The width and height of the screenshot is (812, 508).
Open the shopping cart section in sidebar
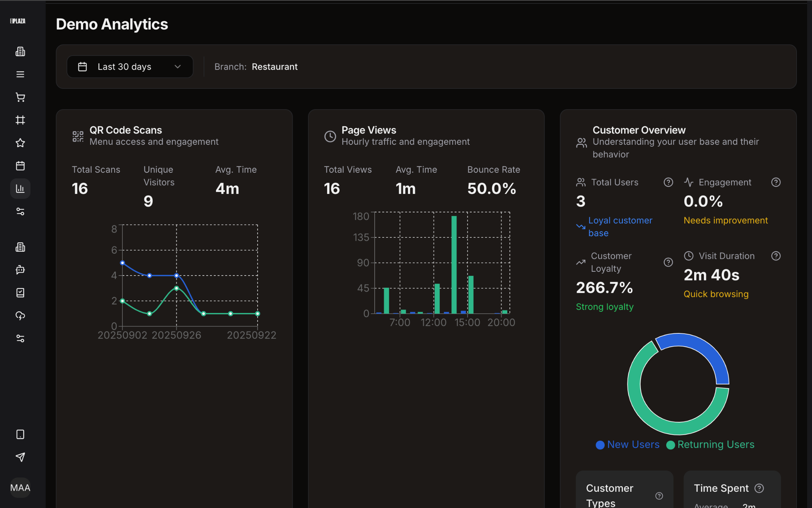click(x=20, y=97)
